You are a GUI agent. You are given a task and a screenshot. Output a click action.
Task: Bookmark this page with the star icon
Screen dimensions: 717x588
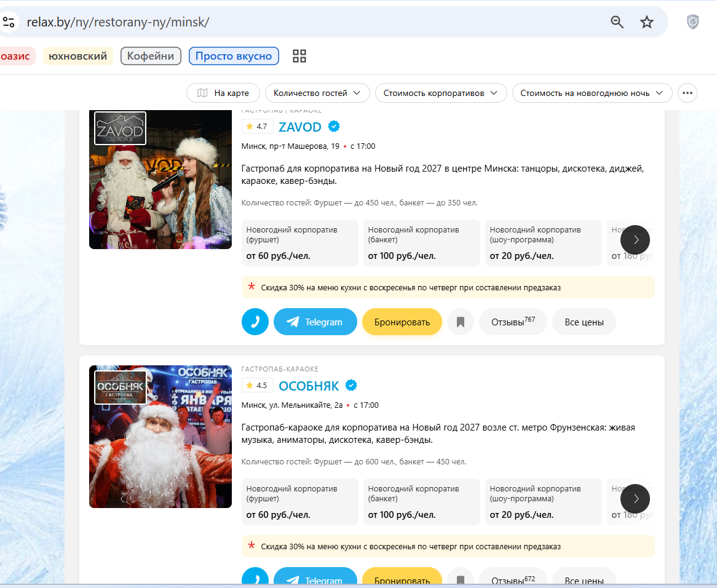tap(646, 22)
